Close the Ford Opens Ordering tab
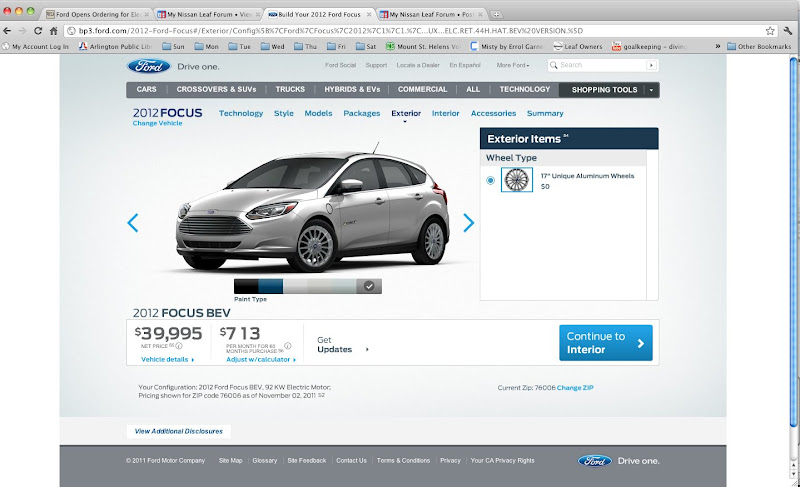 coord(146,14)
